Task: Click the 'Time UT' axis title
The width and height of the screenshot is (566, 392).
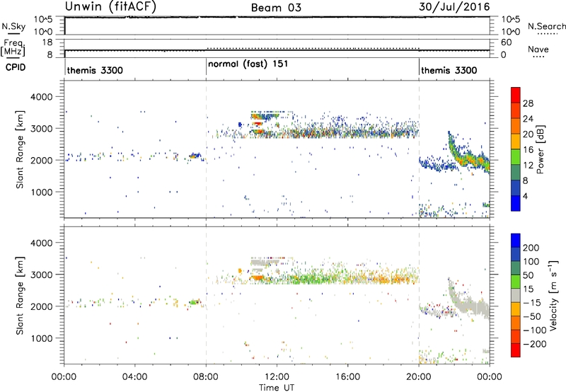Action: pos(277,388)
